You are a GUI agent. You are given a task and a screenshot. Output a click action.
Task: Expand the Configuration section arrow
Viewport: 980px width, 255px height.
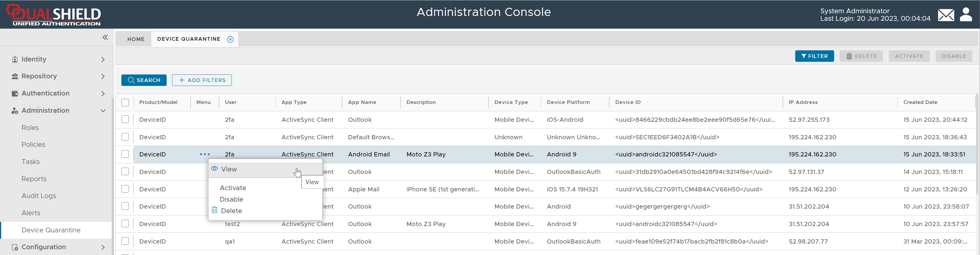tap(103, 247)
